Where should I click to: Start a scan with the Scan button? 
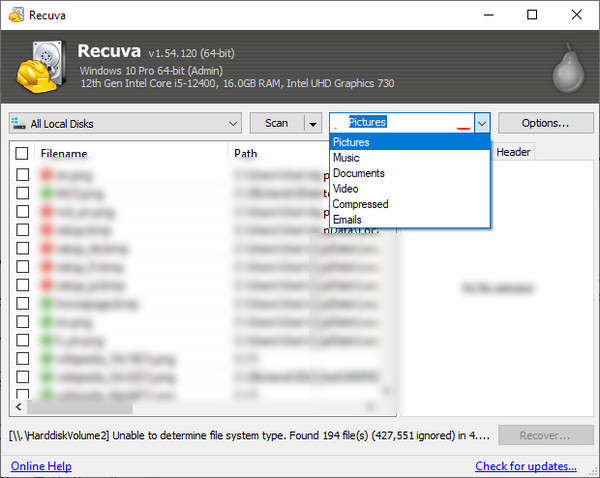pos(277,123)
